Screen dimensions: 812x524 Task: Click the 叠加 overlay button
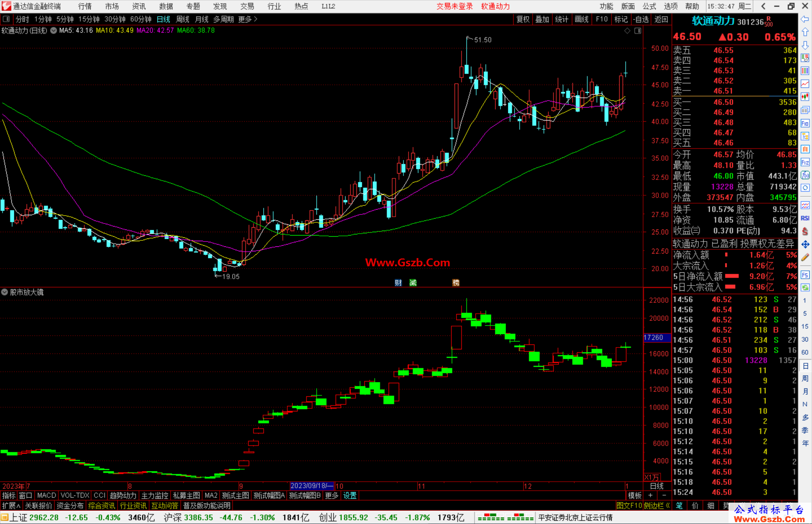pos(542,19)
